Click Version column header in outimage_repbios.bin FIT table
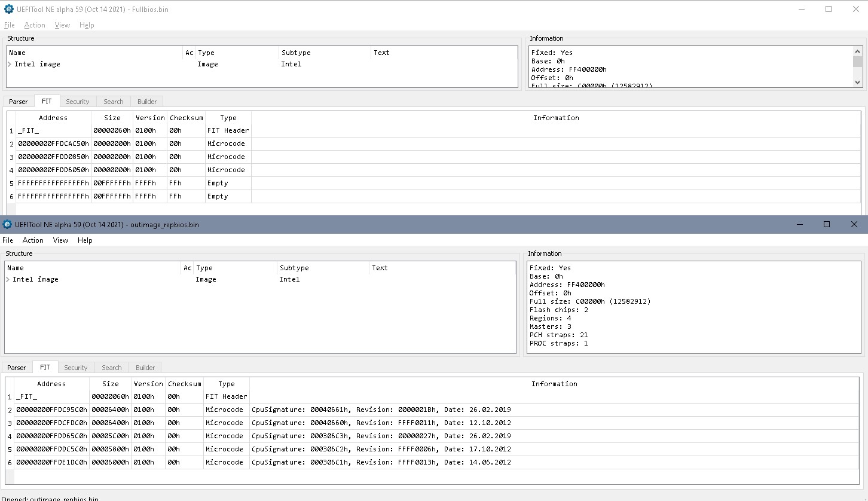Screen dimensions: 868x501 (148, 384)
